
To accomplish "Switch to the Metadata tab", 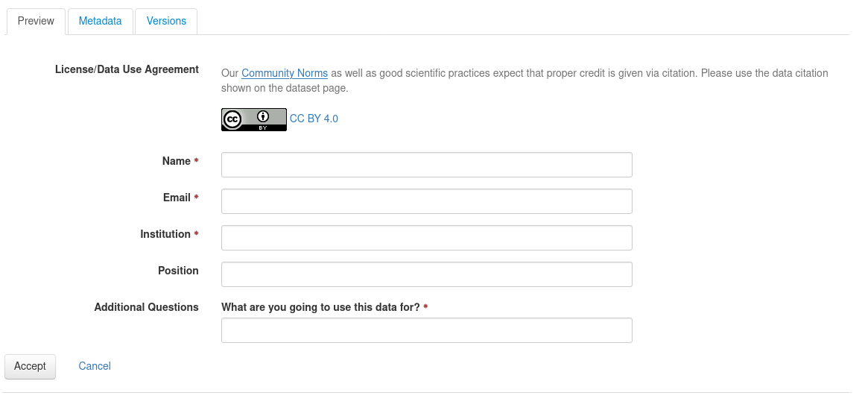I will (100, 21).
